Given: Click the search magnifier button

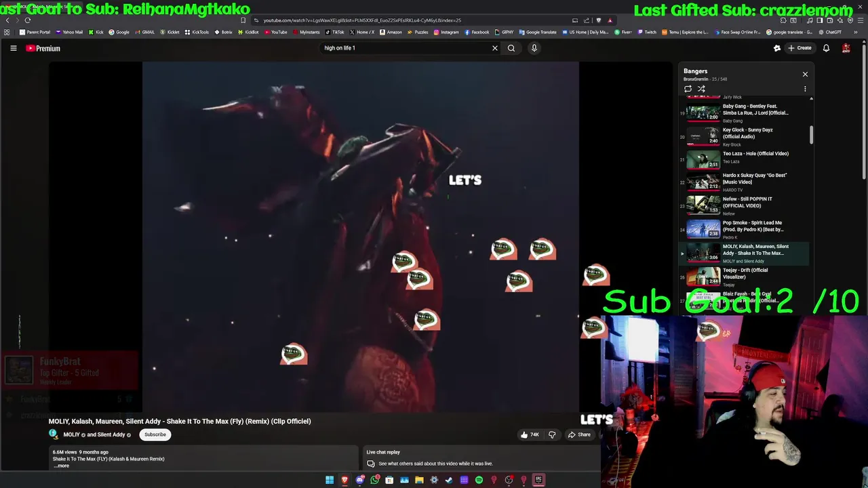Looking at the screenshot, I should pyautogui.click(x=511, y=48).
